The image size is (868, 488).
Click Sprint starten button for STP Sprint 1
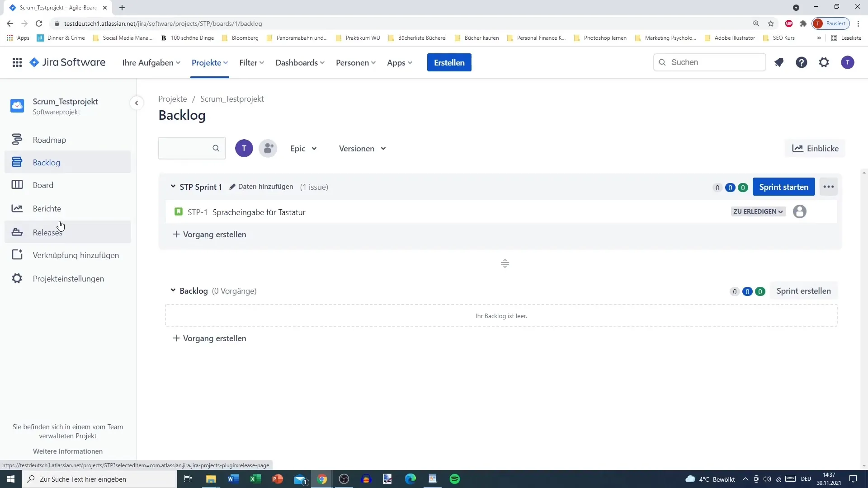point(783,187)
